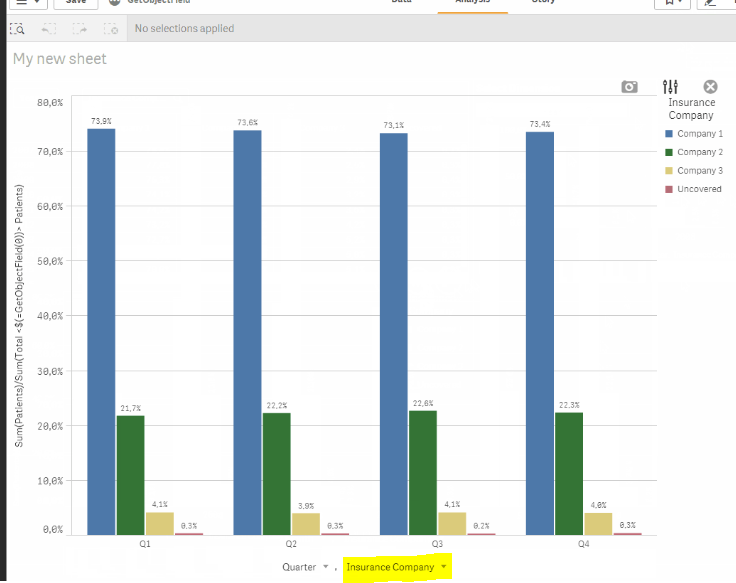Select the yellow Company 3 bar in Q1
The height and width of the screenshot is (583, 736).
coord(160,523)
